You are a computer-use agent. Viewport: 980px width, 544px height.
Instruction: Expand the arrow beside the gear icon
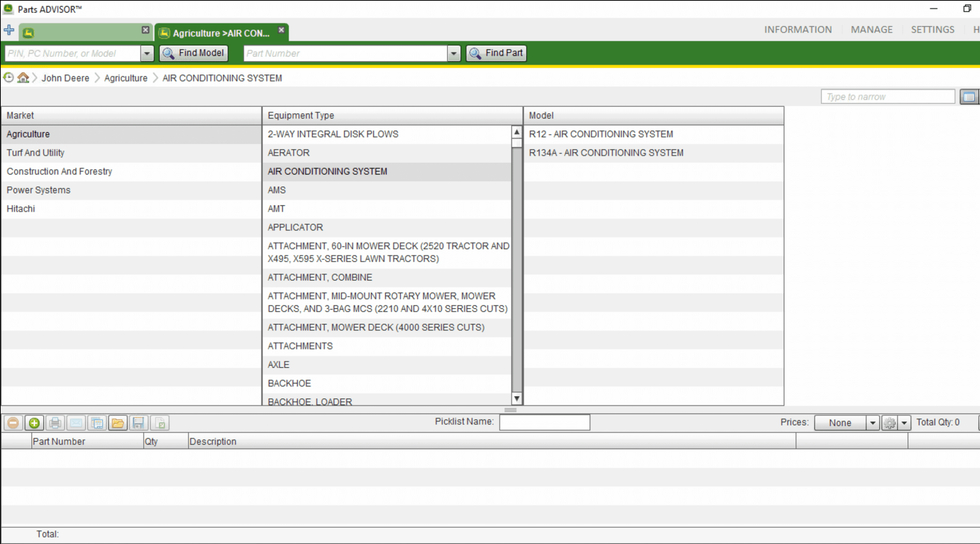[904, 423]
